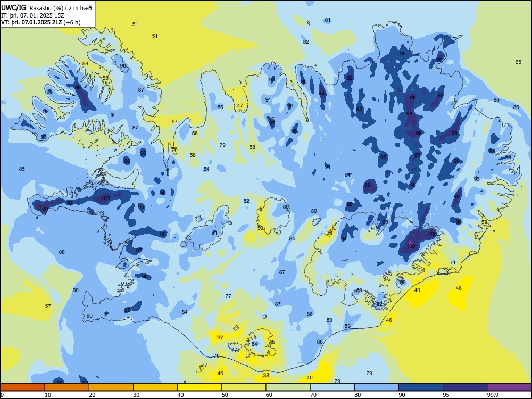Click the humidity value '85' on the map
Screen dimensions: 532x399
tap(22, 169)
